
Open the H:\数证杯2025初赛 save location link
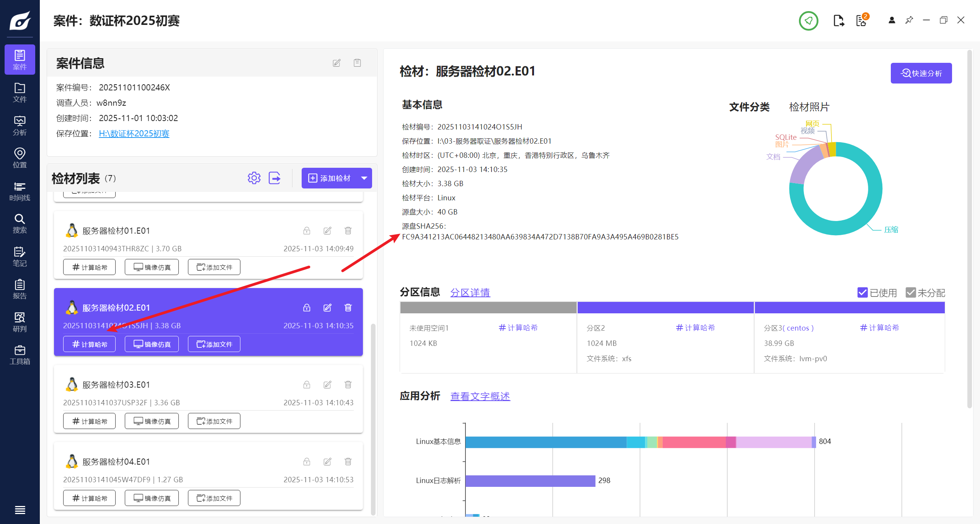coord(134,133)
